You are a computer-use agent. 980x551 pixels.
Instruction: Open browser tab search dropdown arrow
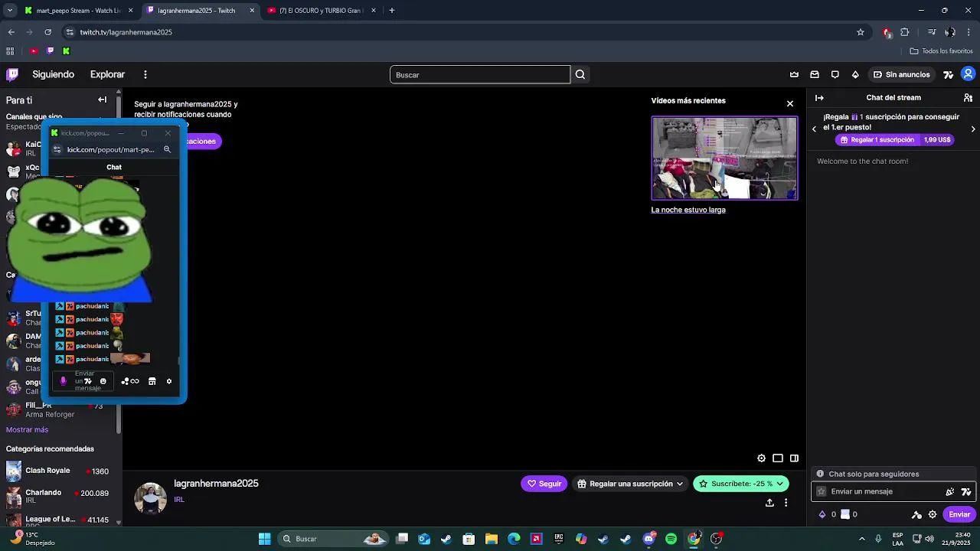coord(9,10)
